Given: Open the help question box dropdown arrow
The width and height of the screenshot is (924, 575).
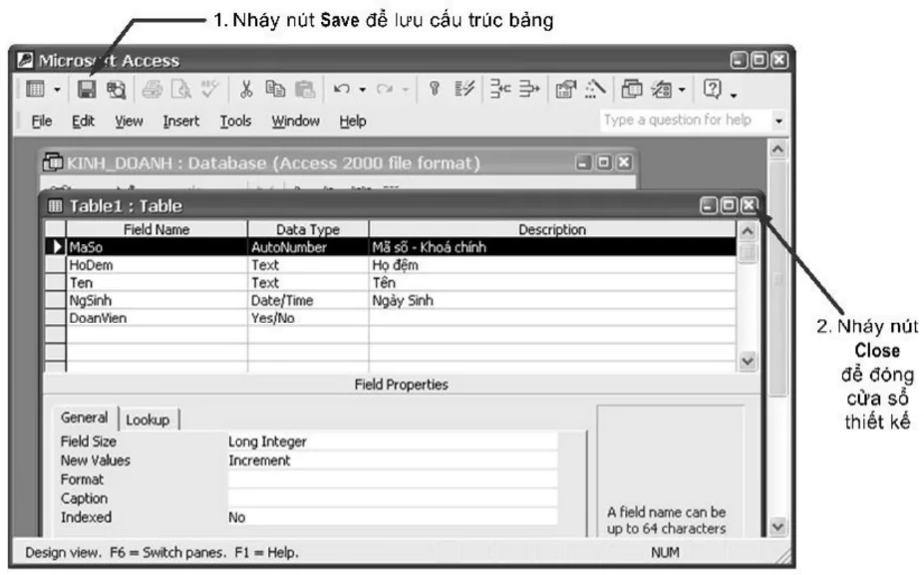Looking at the screenshot, I should [x=779, y=121].
